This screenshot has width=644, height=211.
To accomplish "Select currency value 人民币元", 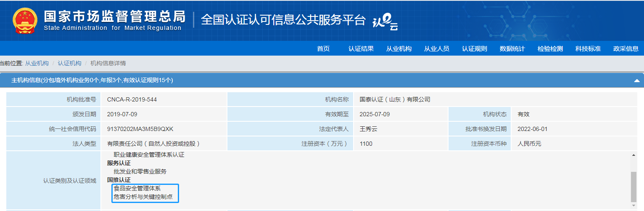I will (x=529, y=144).
